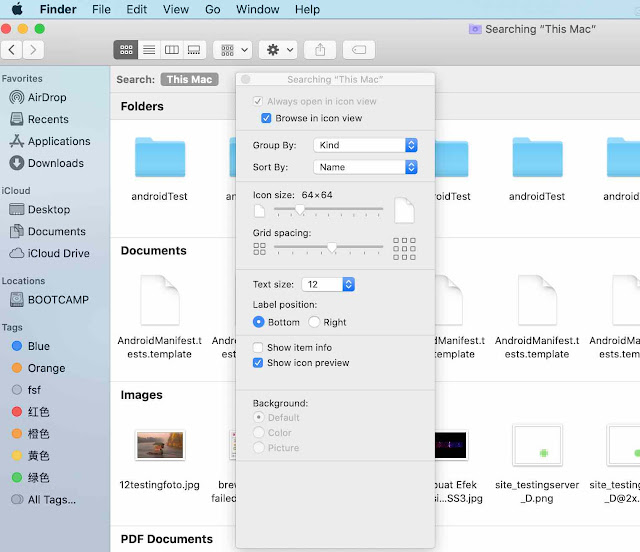Open the Help menu
This screenshot has width=640, height=552.
click(x=307, y=9)
